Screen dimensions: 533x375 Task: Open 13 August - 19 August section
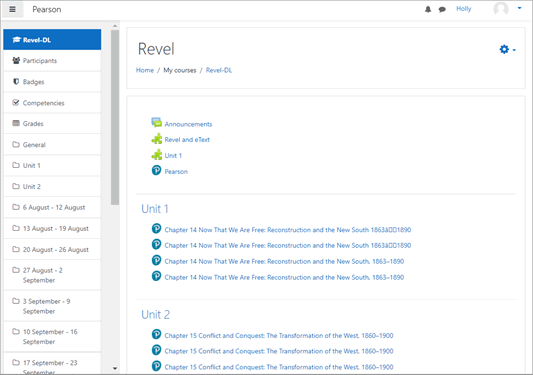(52, 228)
